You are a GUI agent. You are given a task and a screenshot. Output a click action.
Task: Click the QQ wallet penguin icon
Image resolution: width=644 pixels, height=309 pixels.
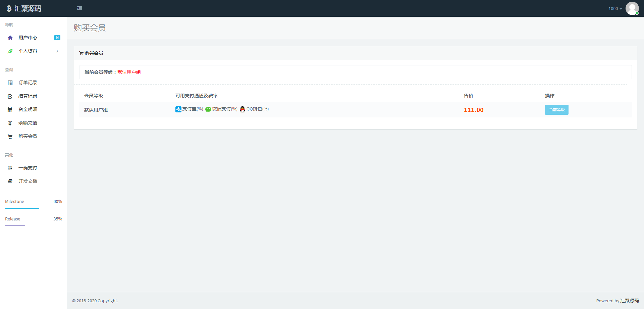tap(243, 109)
